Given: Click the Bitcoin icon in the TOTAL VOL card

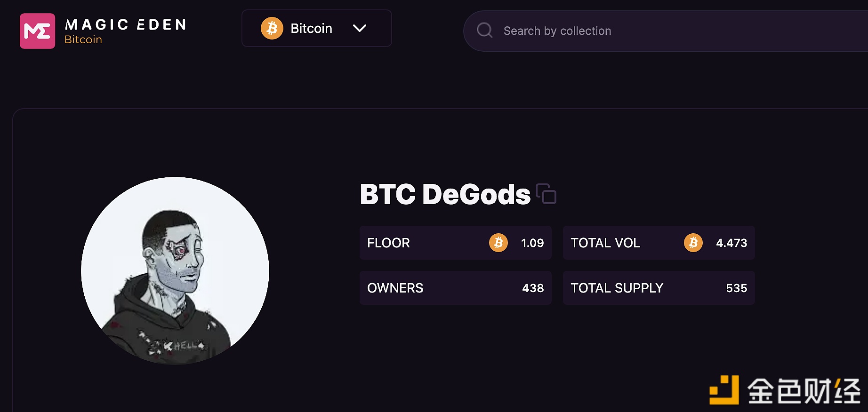Looking at the screenshot, I should [692, 243].
